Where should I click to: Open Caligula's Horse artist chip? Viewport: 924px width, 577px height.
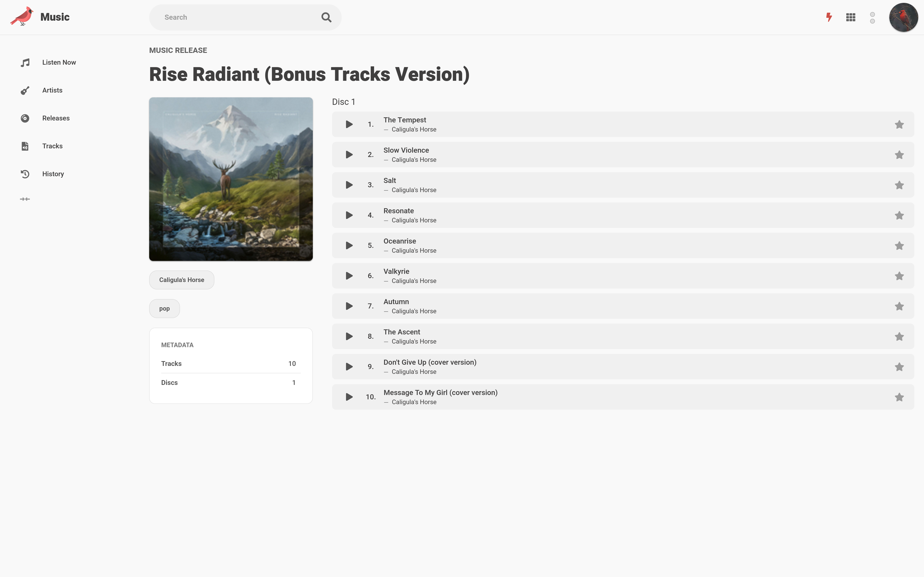coord(182,280)
